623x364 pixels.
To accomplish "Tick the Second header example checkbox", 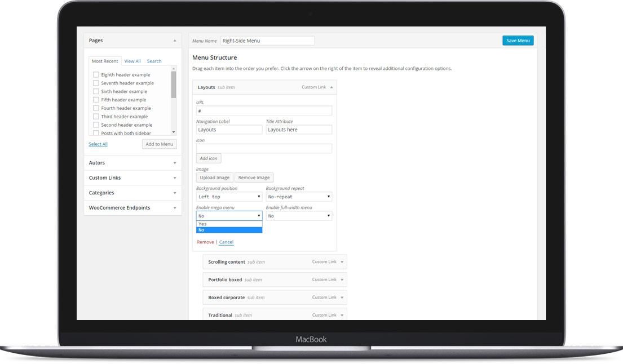I will [x=96, y=125].
